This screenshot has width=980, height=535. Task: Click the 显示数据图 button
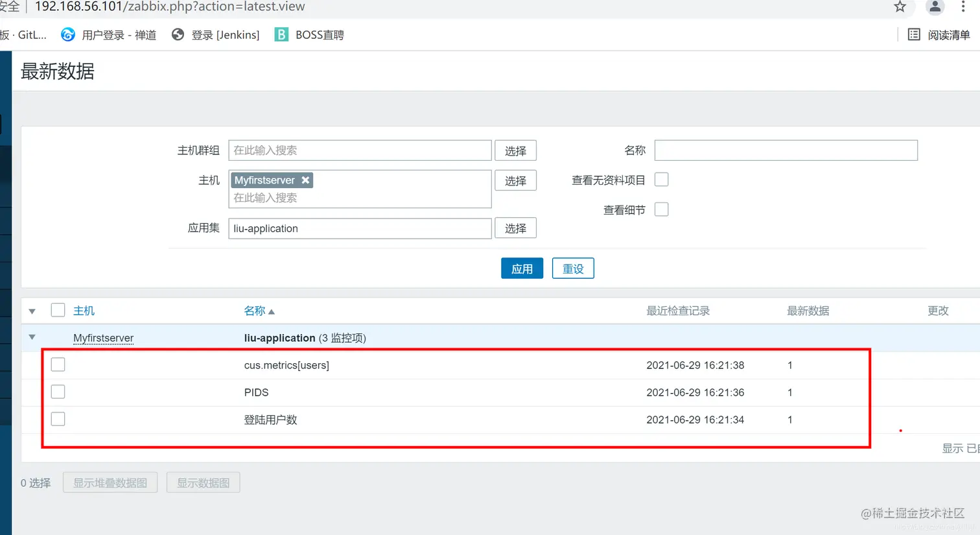[x=203, y=482]
